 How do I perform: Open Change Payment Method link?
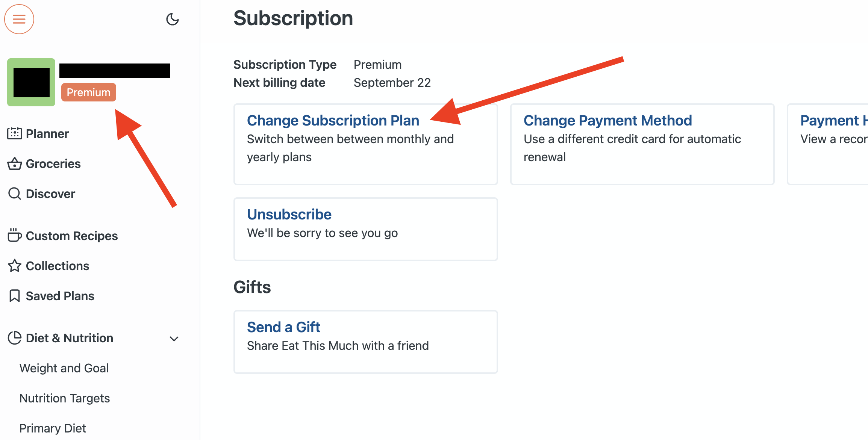click(607, 121)
